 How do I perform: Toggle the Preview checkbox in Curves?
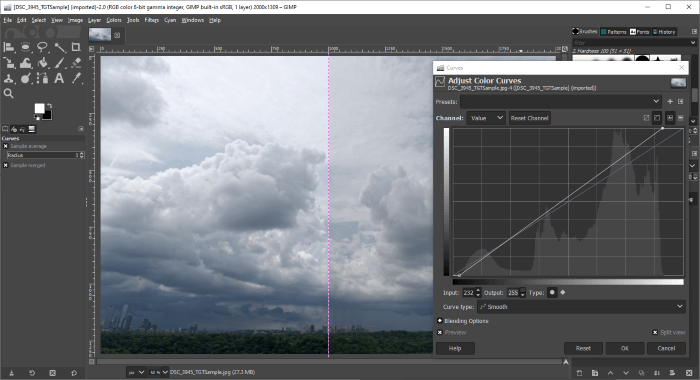(440, 332)
